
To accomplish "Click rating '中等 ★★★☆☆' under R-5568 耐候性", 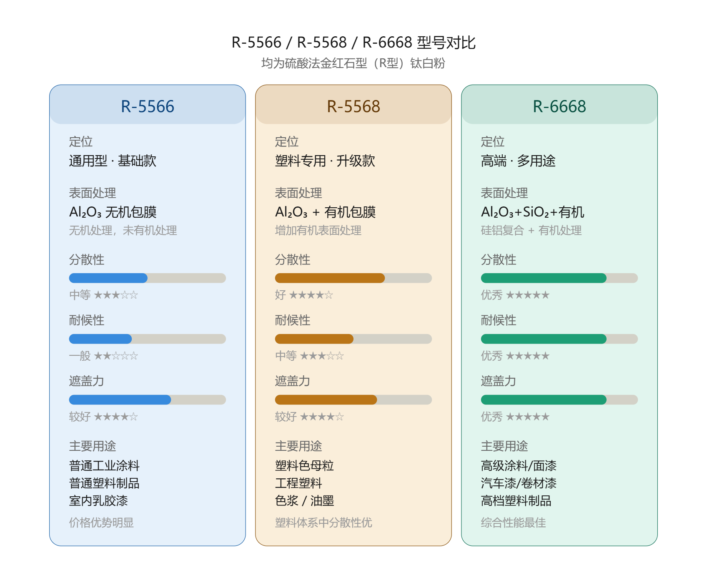I will 309,356.
